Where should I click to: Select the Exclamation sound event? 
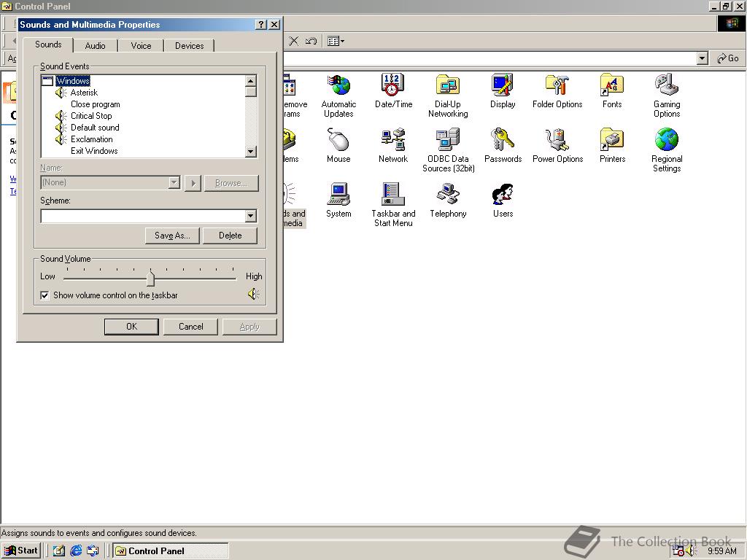coord(91,139)
